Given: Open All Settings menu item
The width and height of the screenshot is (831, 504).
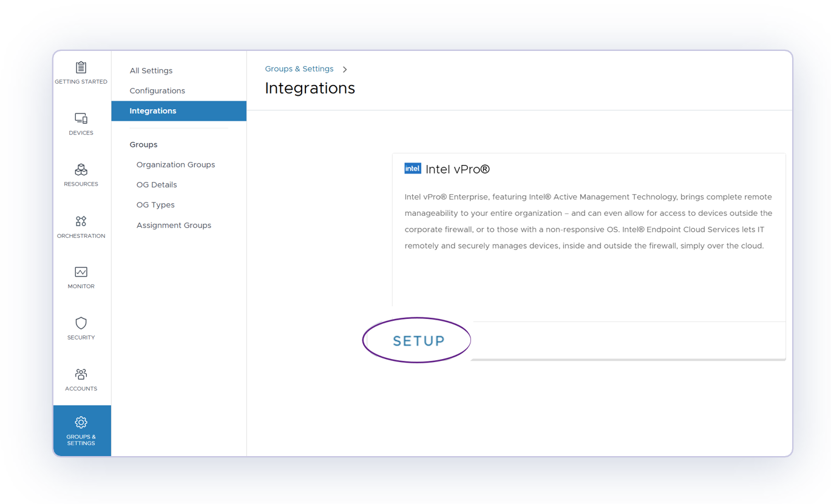Looking at the screenshot, I should tap(151, 71).
